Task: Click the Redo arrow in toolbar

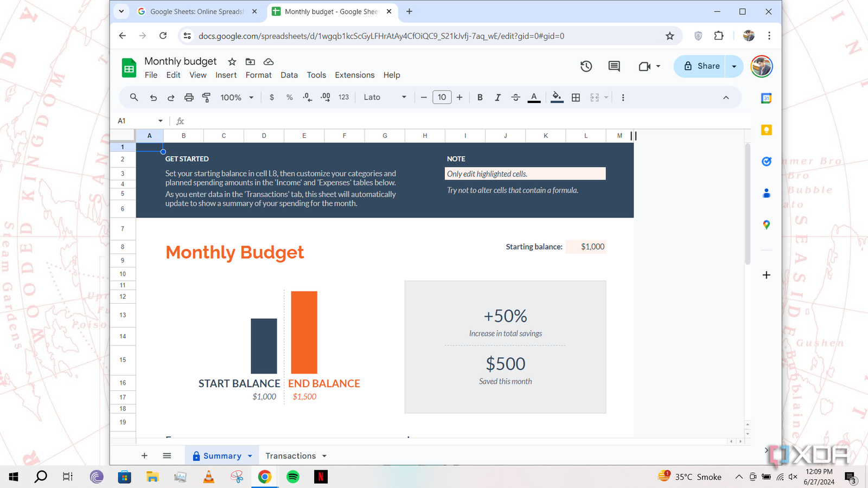Action: 171,98
